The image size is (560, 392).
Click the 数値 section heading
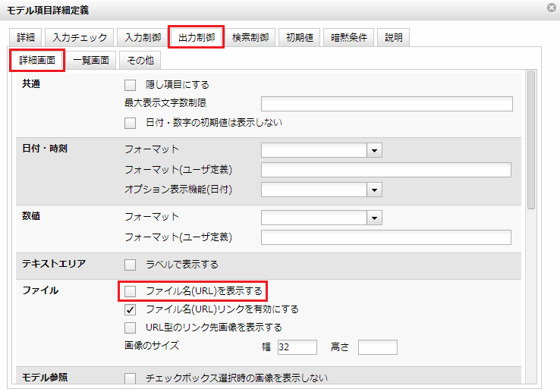tap(31, 216)
